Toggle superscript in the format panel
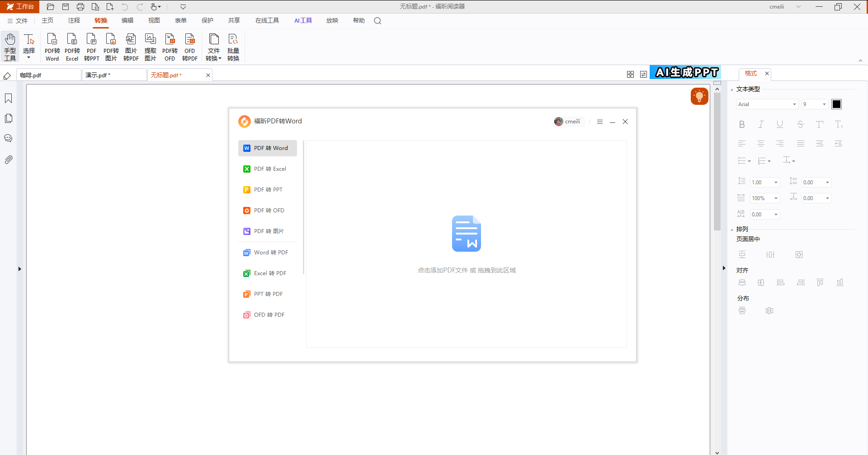The width and height of the screenshot is (868, 455). tap(820, 124)
